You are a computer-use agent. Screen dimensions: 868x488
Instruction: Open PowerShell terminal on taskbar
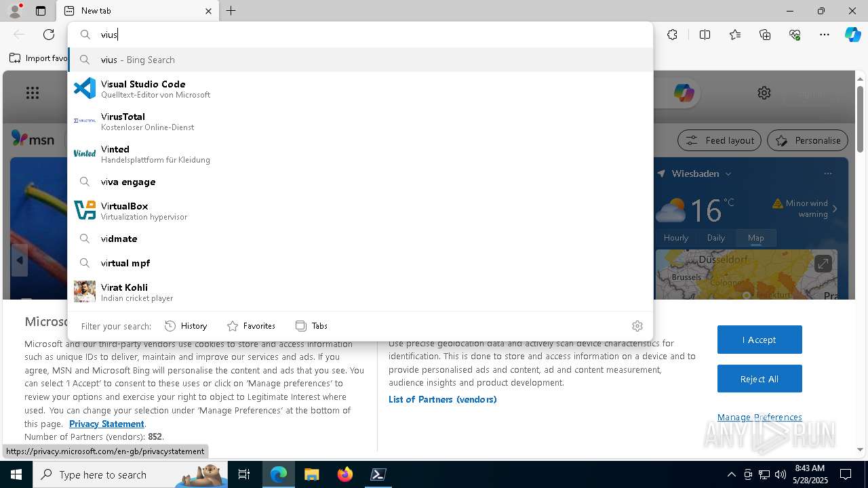pos(378,474)
